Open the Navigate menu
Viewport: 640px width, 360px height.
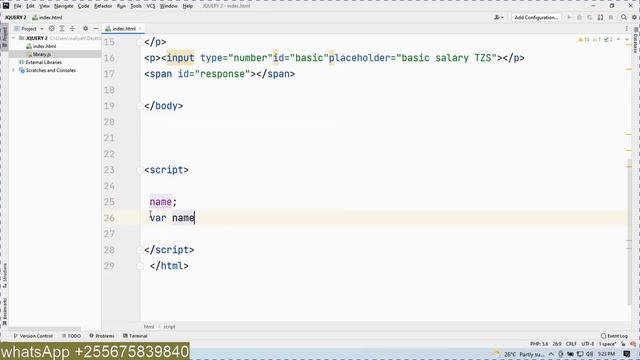(63, 6)
